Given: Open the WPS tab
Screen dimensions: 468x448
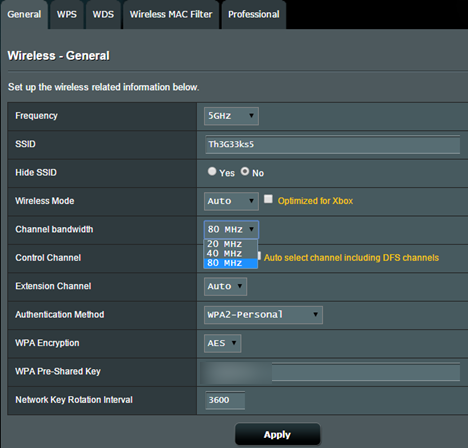Looking at the screenshot, I should [67, 14].
